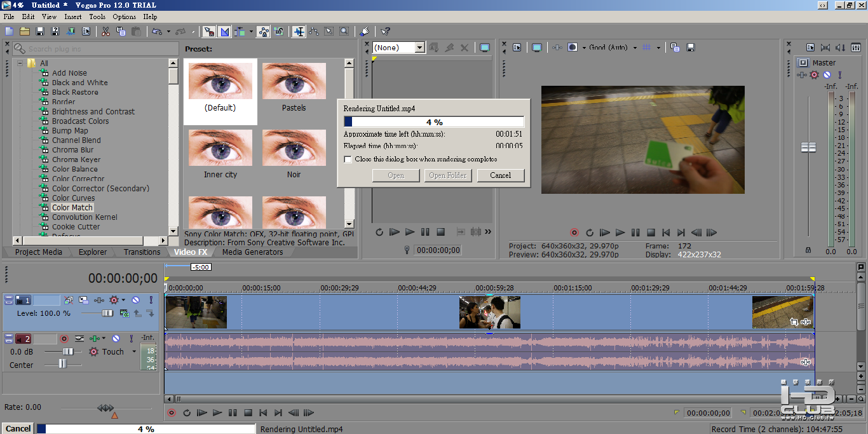The width and height of the screenshot is (868, 434).
Task: Click the What's This help cursor icon
Action: [x=385, y=31]
